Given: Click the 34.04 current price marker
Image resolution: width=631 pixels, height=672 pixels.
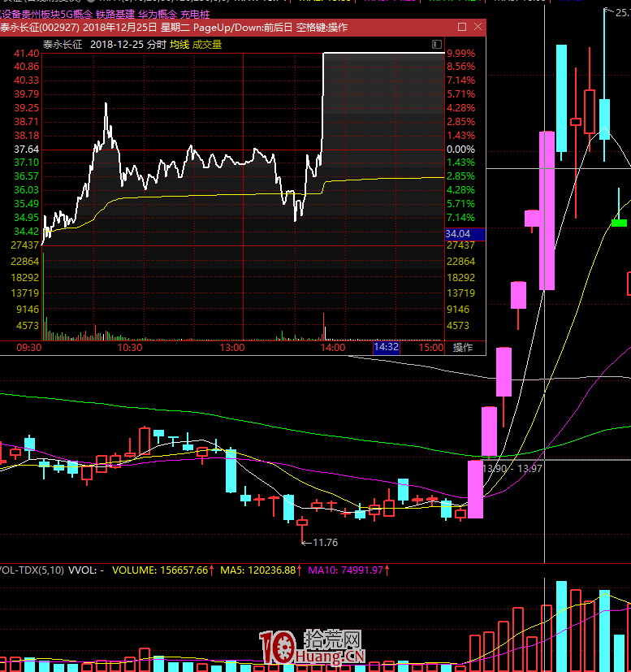Looking at the screenshot, I should click(x=465, y=234).
